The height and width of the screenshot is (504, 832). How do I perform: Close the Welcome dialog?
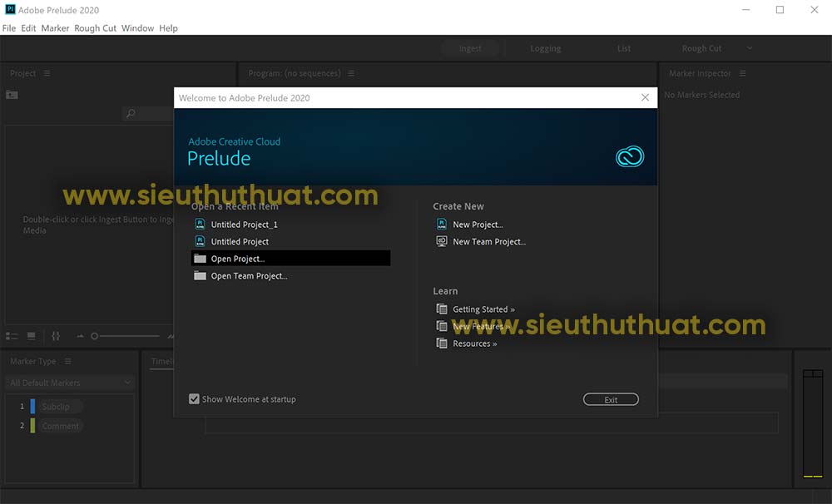(645, 97)
